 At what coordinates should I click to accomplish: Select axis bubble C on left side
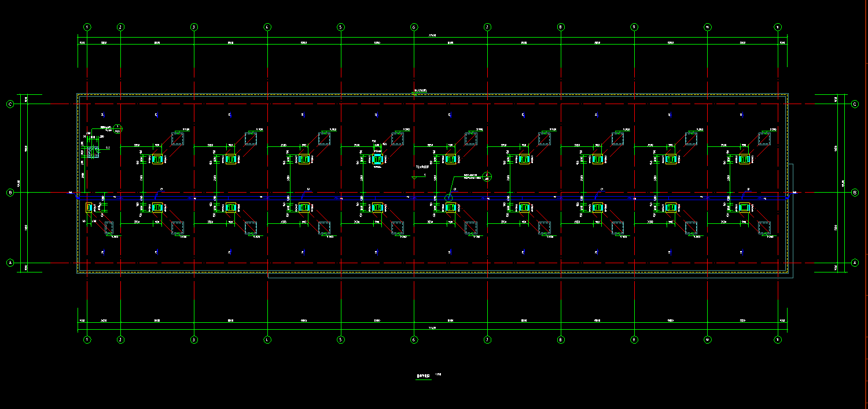(x=10, y=104)
